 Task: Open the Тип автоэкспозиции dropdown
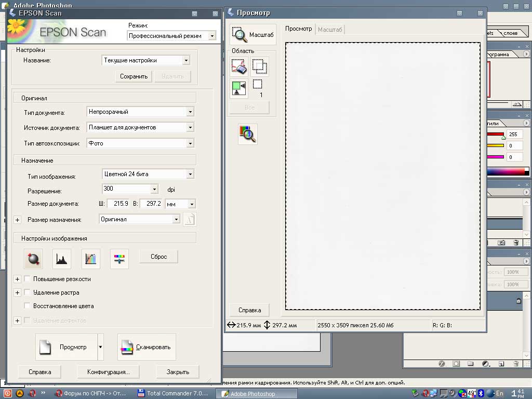[x=190, y=143]
